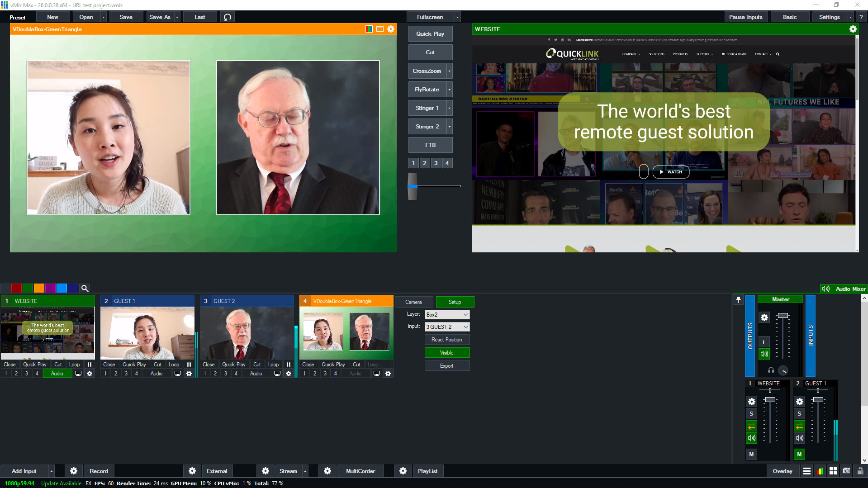
Task: Toggle Solo on WEBSITE audio channel
Action: (751, 414)
